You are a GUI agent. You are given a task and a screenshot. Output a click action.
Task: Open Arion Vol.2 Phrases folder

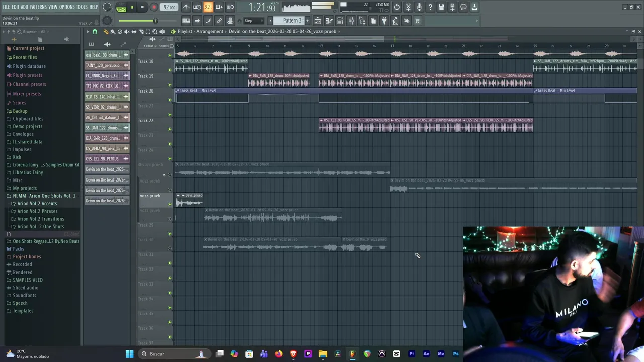click(37, 211)
